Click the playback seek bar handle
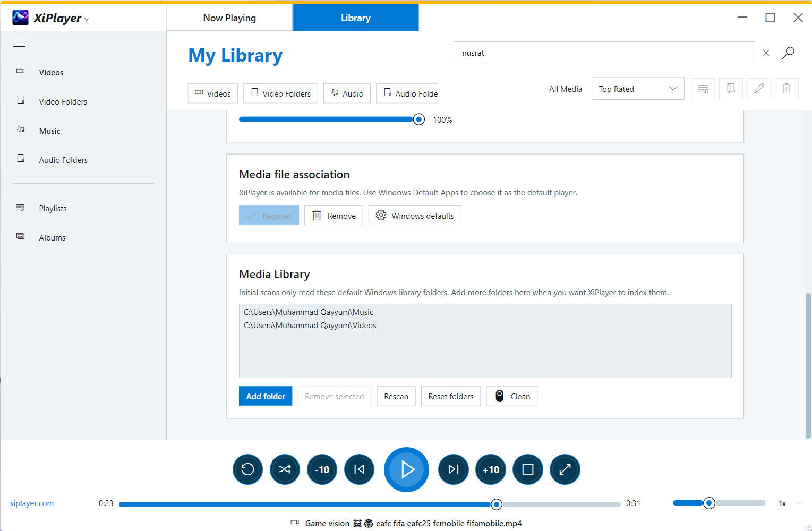Image resolution: width=812 pixels, height=531 pixels. pos(497,504)
